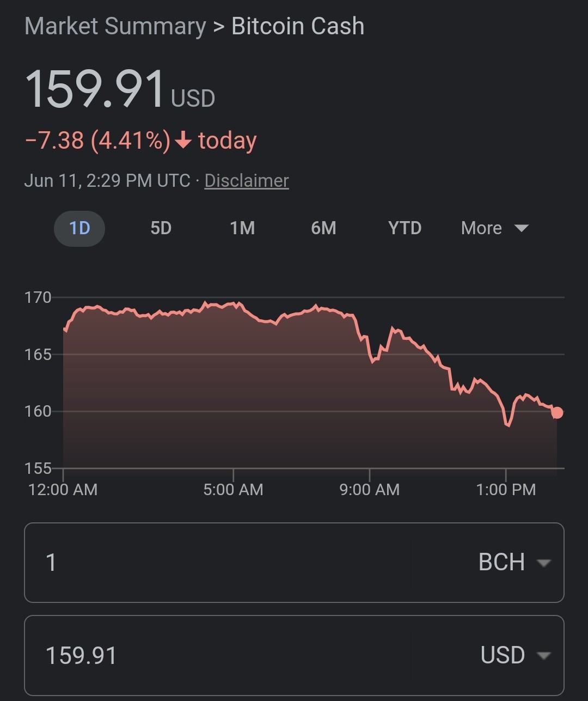Switch to the 5D chart range
Viewport: 588px width, 701px height.
(161, 228)
